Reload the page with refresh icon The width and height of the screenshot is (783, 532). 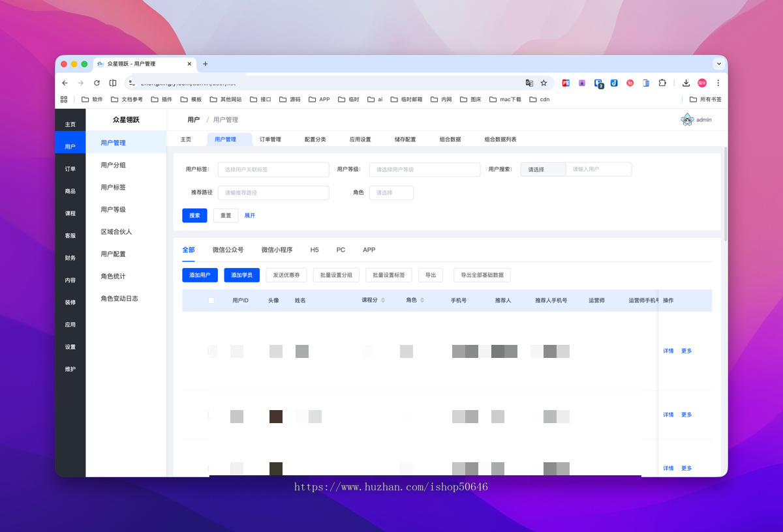point(97,83)
